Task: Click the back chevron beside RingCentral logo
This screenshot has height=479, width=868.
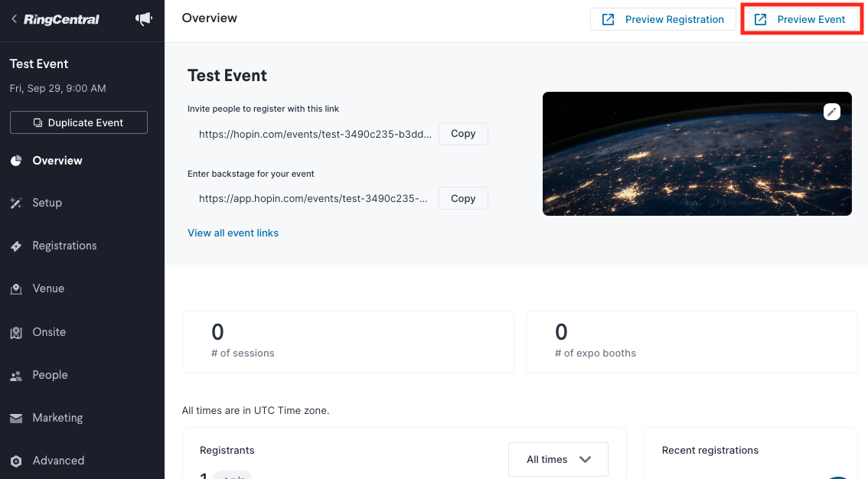Action: point(14,19)
